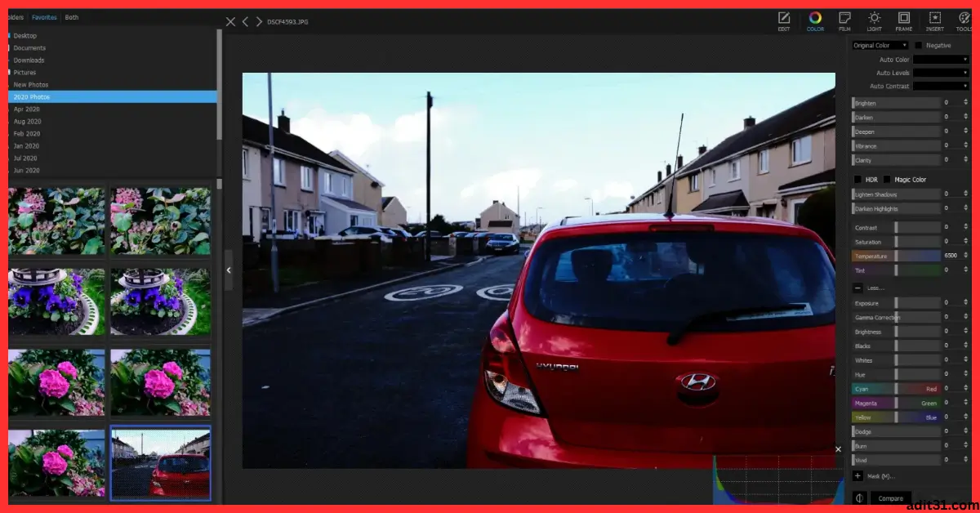Click the Contrast slider
Viewport: 980px width, 513px height.
click(x=896, y=228)
